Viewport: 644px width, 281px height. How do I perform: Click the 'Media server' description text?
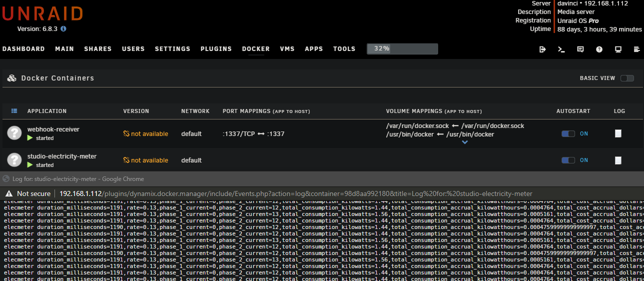576,12
